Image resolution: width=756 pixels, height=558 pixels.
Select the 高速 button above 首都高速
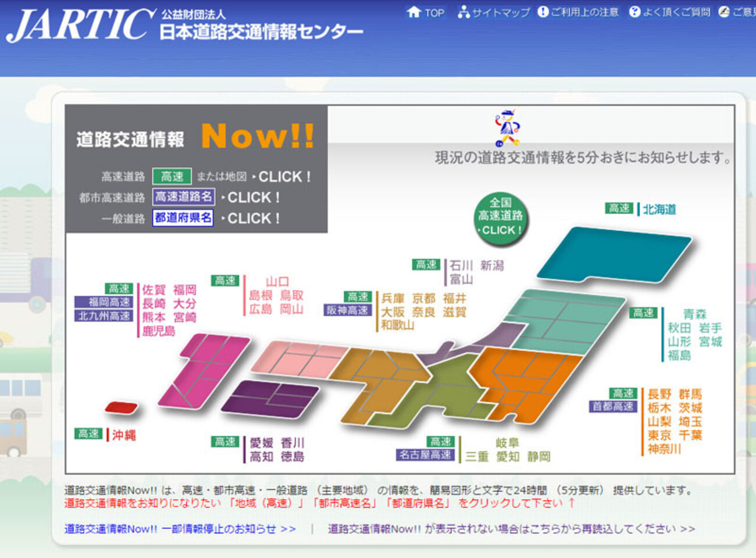coord(623,393)
